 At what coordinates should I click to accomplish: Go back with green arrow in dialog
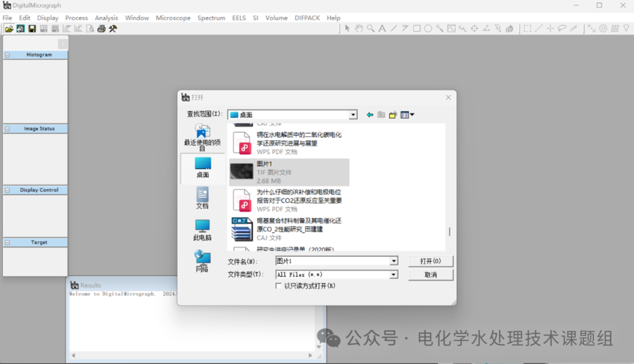tap(370, 115)
